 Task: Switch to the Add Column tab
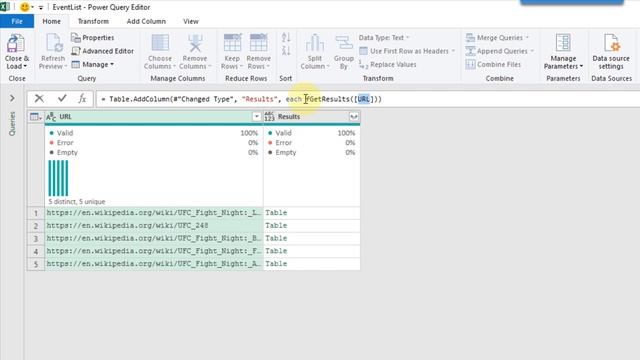coord(146,21)
